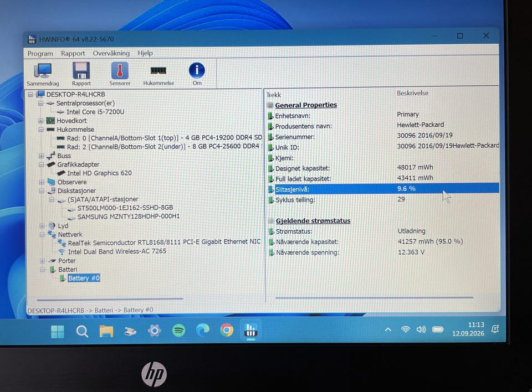This screenshot has height=392, width=532.
Task: Select the Enhetsnavn row
Action: [383, 115]
